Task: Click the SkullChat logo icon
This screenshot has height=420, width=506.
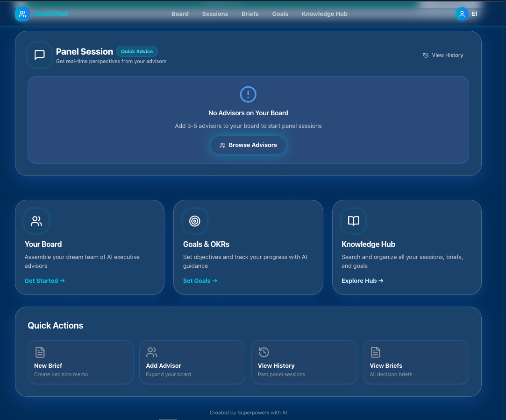Action: click(22, 14)
